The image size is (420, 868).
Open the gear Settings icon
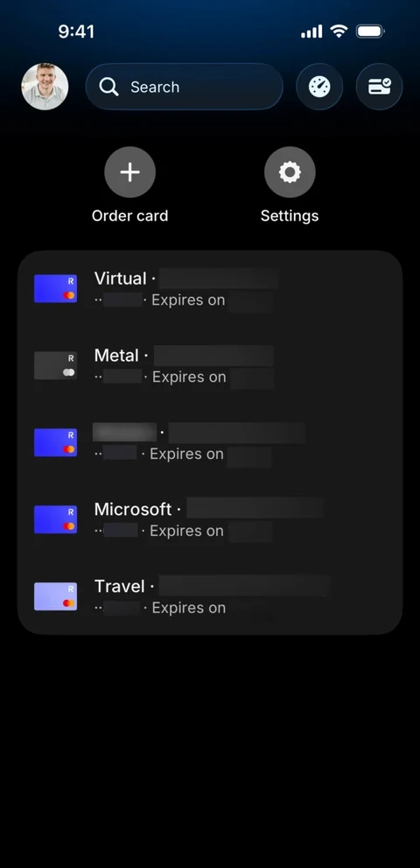click(x=290, y=173)
